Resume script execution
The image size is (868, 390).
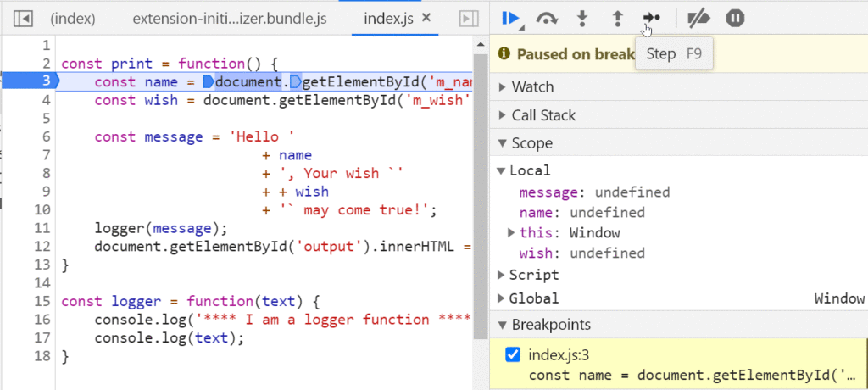point(509,19)
